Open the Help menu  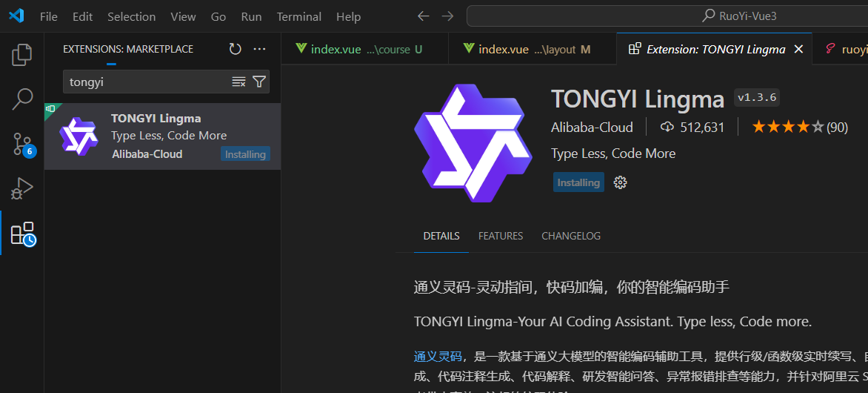tap(349, 16)
